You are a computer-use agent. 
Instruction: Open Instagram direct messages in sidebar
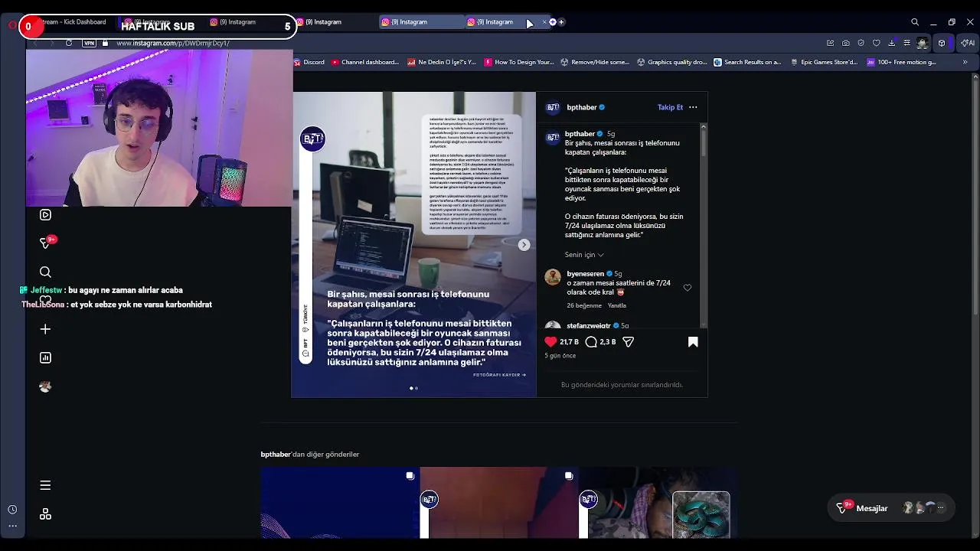click(46, 243)
